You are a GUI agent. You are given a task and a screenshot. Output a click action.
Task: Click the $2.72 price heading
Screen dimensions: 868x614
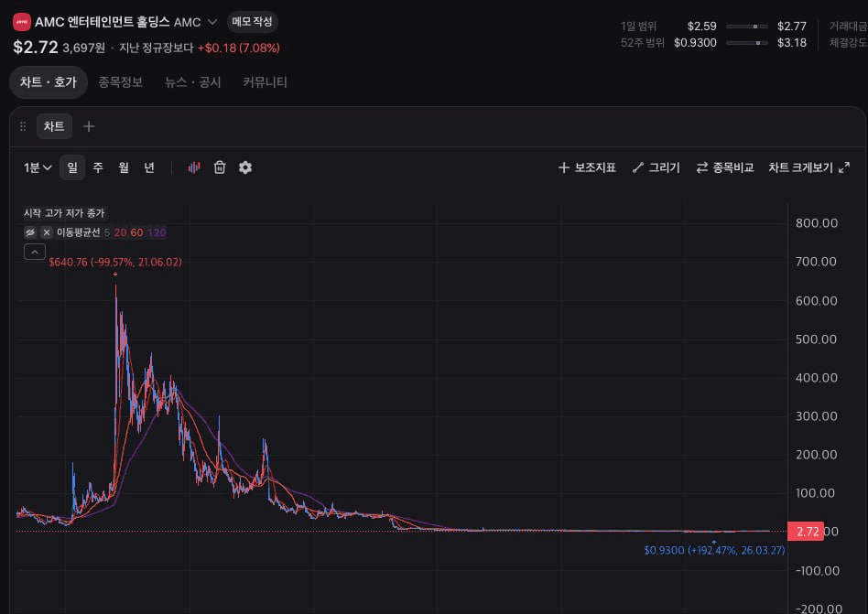pyautogui.click(x=36, y=47)
